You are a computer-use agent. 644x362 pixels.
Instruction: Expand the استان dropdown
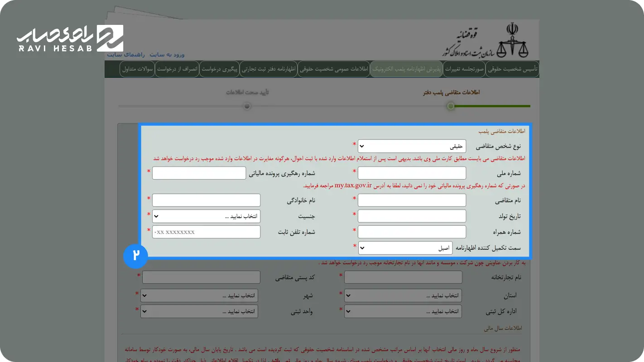[403, 295]
